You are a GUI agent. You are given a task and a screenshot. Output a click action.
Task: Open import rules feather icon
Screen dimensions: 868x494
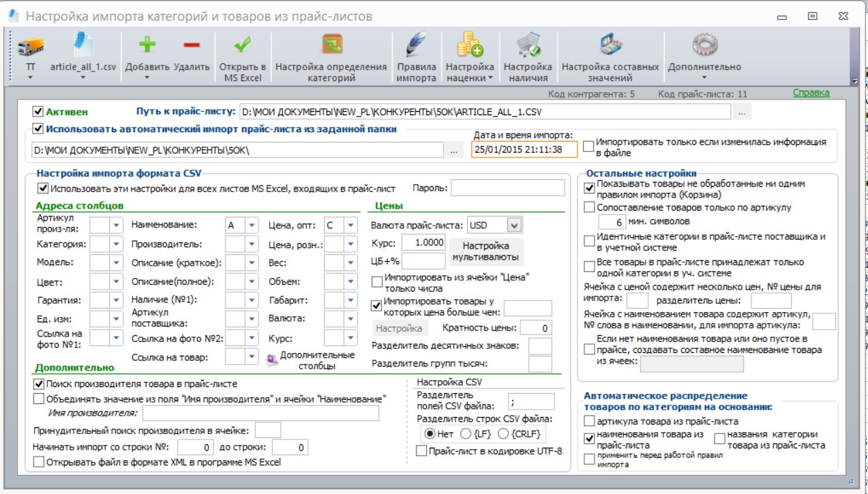(x=416, y=46)
